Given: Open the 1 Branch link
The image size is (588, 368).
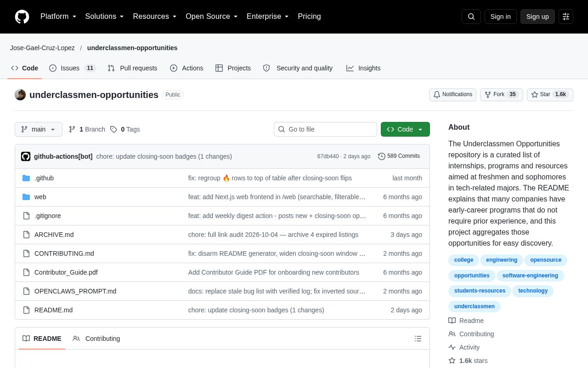Looking at the screenshot, I should click(x=87, y=129).
